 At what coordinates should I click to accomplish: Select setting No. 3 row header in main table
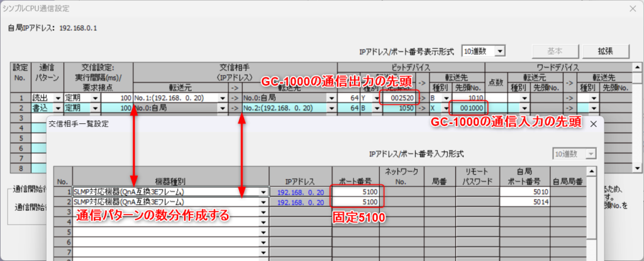pos(21,118)
